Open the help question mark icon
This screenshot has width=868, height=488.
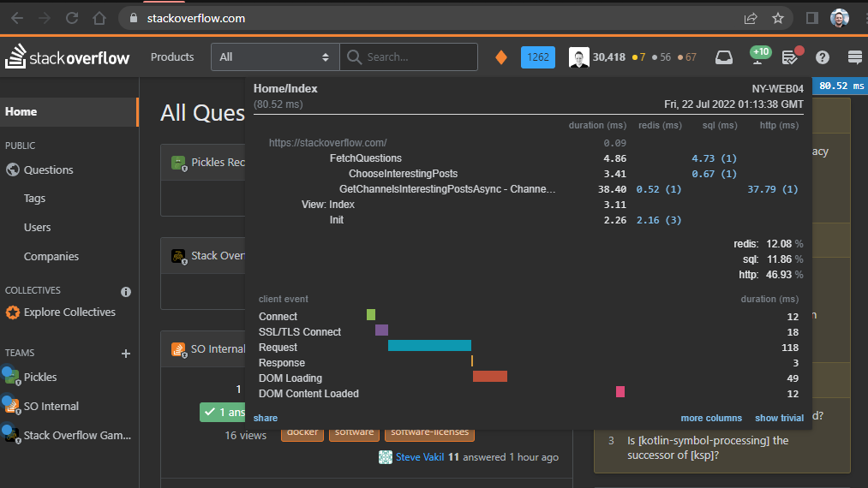click(x=822, y=57)
